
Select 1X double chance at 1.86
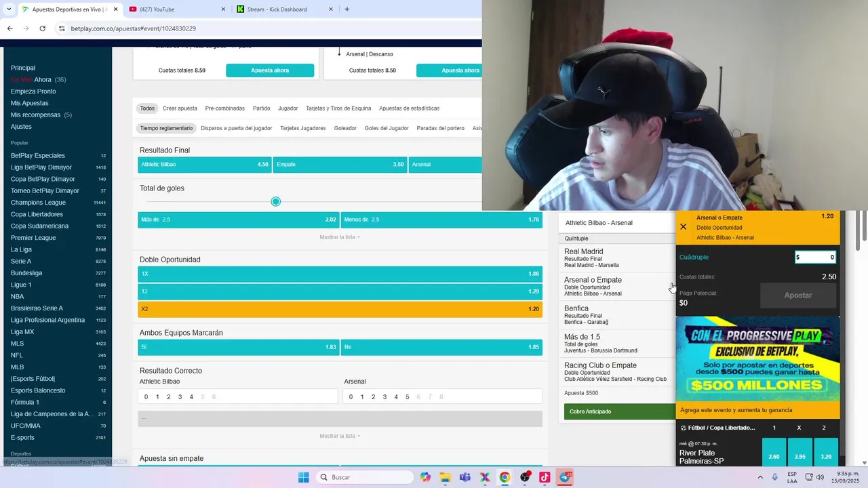point(340,274)
